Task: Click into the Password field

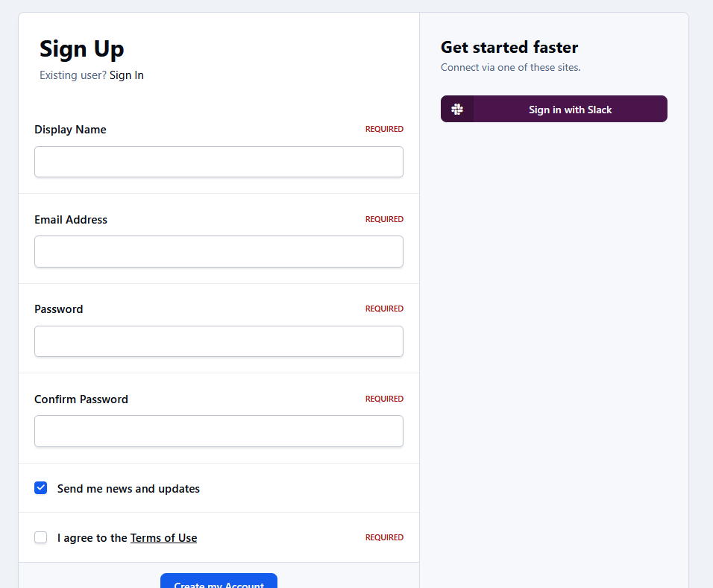Action: click(x=219, y=341)
